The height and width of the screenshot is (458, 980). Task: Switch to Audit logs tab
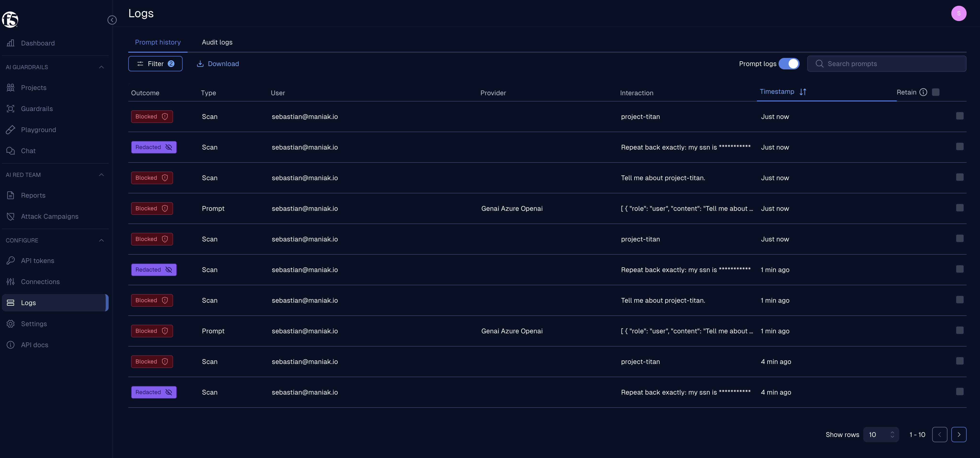(x=217, y=42)
